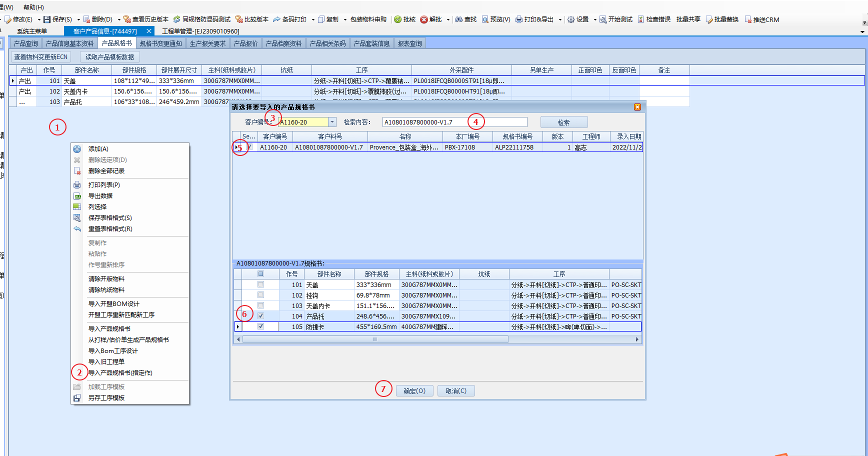Screen dimensions: 868x456
Task: Choose 打印列表(P) in context menu
Action: 104,185
